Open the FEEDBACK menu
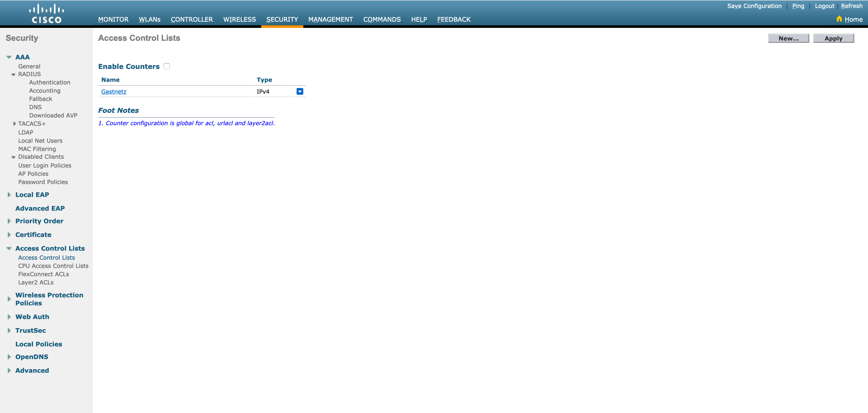868x413 pixels. (454, 20)
